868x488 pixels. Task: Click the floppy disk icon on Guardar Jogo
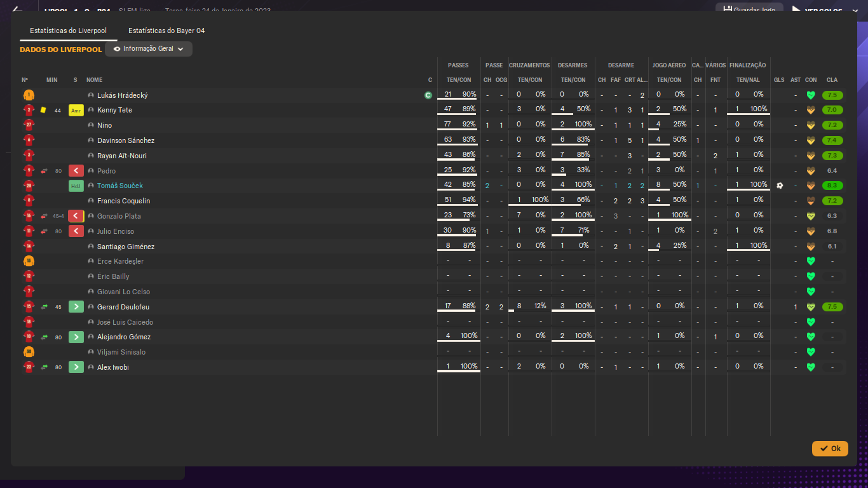[x=727, y=10]
